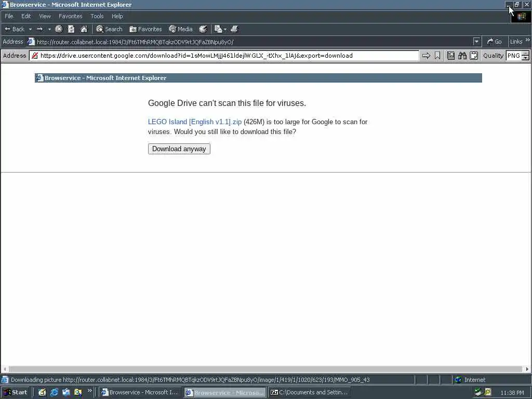Click the search quick launch icon
Image resolution: width=532 pixels, height=399 pixels.
[x=78, y=393]
